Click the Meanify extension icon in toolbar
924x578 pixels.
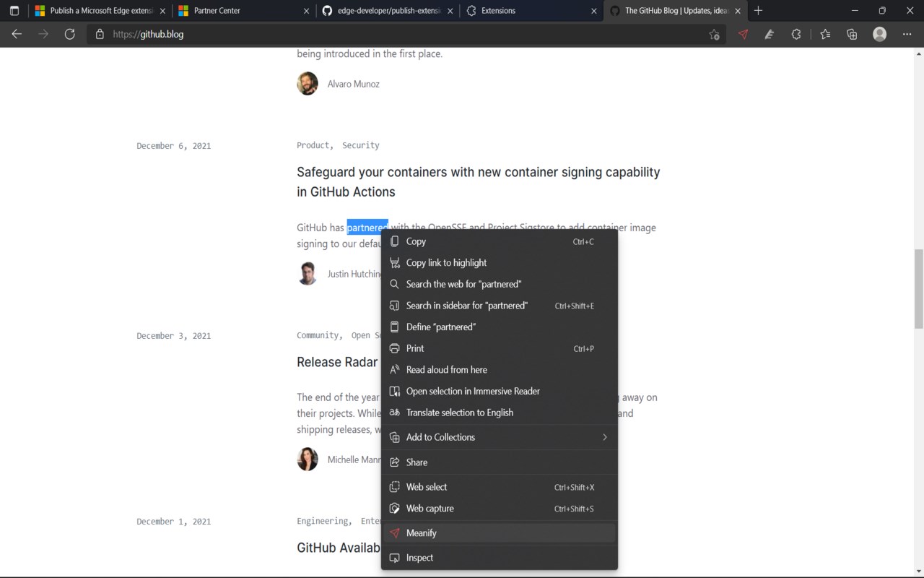pyautogui.click(x=743, y=34)
